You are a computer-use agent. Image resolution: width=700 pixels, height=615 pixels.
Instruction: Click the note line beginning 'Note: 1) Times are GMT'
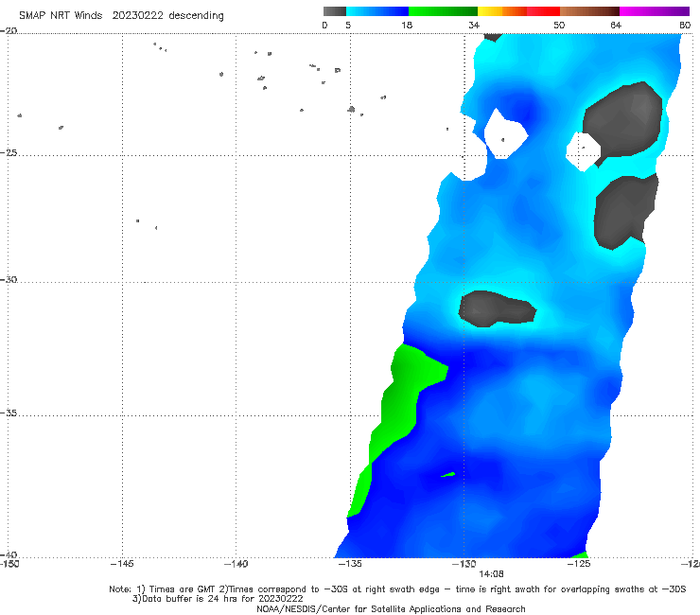click(x=397, y=589)
